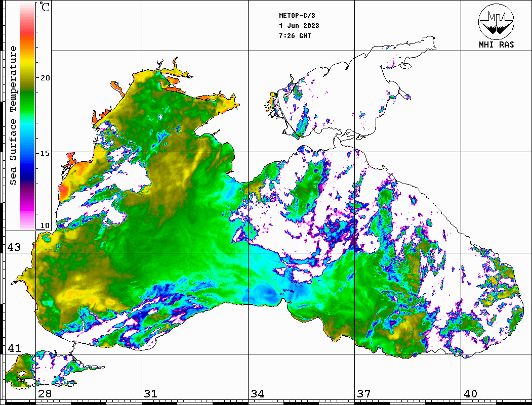532x405 pixels.
Task: Click the '1 Jun 2023' date text
Action: pyautogui.click(x=299, y=26)
